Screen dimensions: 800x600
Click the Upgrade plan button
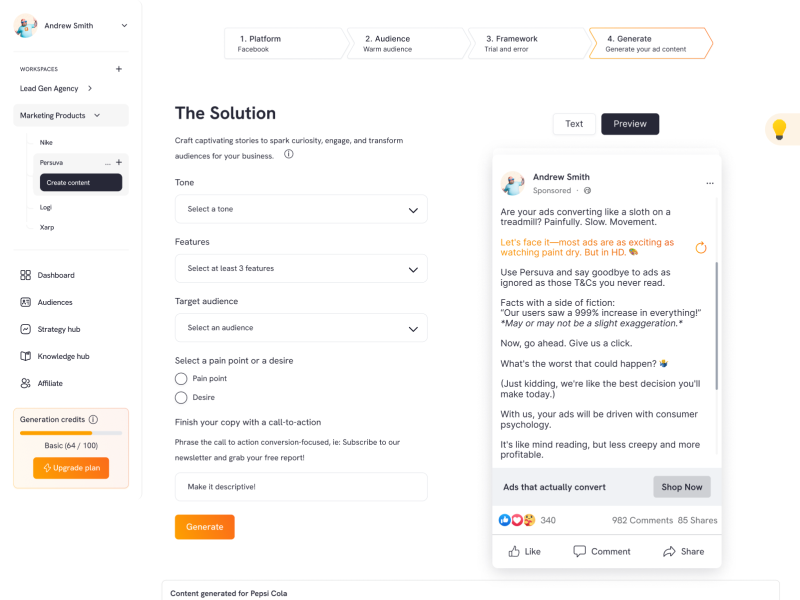click(71, 468)
